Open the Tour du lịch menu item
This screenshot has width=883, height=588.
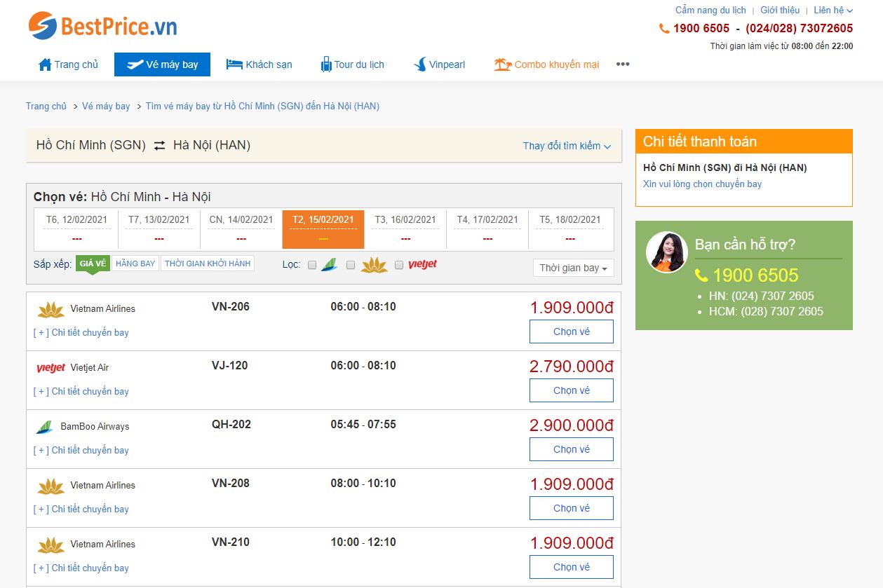353,64
